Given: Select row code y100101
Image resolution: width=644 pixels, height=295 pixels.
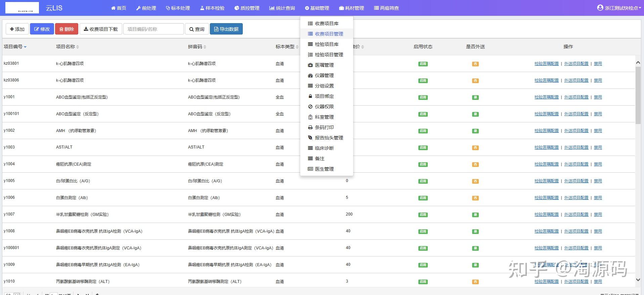Looking at the screenshot, I should [11, 114].
